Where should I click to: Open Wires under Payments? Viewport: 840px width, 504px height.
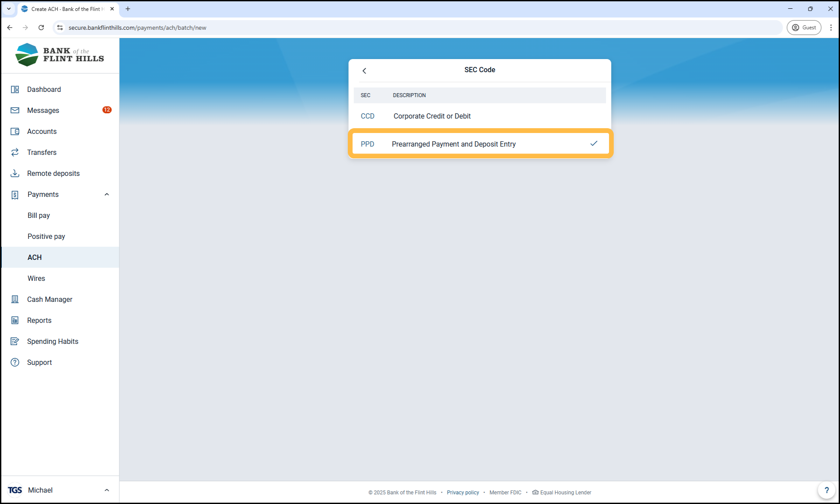click(36, 278)
